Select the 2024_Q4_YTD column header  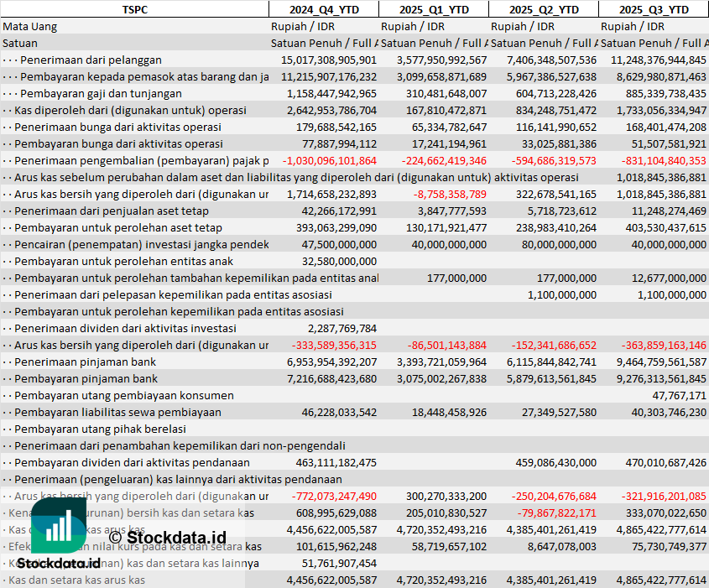(x=324, y=9)
